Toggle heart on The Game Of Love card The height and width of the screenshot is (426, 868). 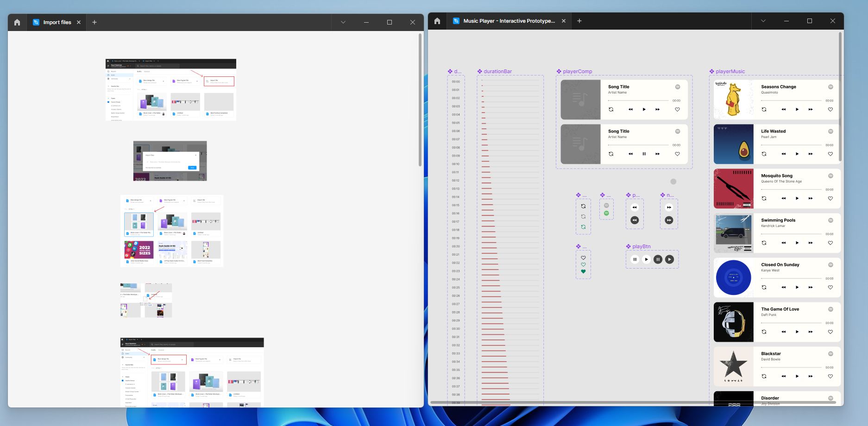(x=830, y=332)
